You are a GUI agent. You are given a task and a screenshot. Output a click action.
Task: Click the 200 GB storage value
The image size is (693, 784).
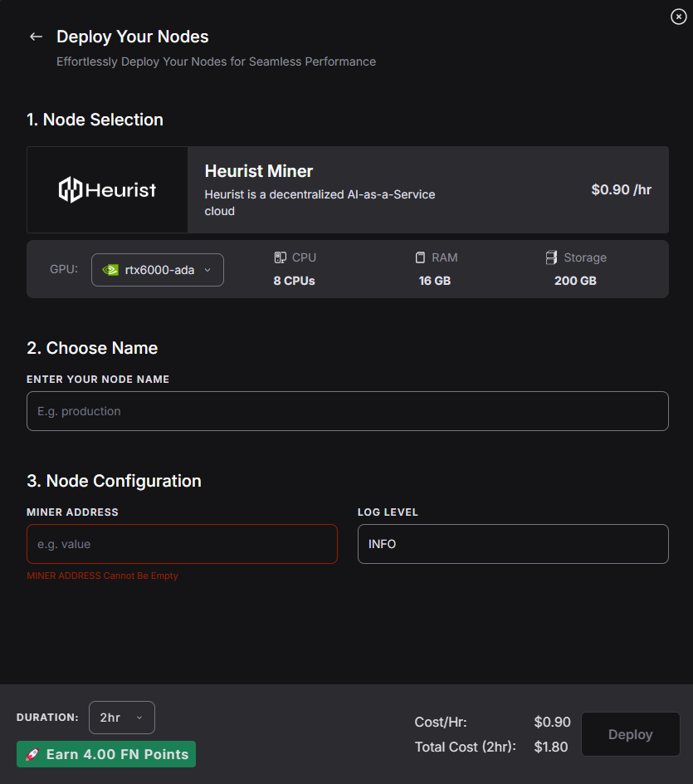point(575,281)
